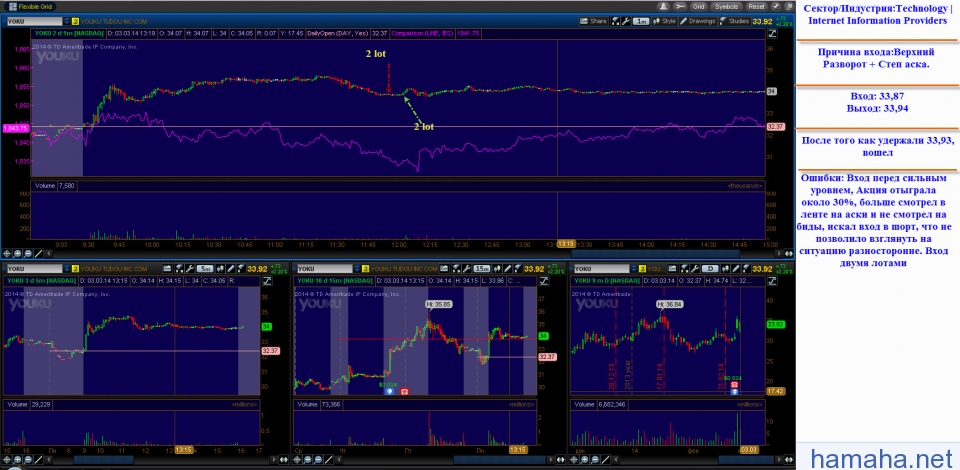Zoom in on the 5m chart

(x=17, y=460)
